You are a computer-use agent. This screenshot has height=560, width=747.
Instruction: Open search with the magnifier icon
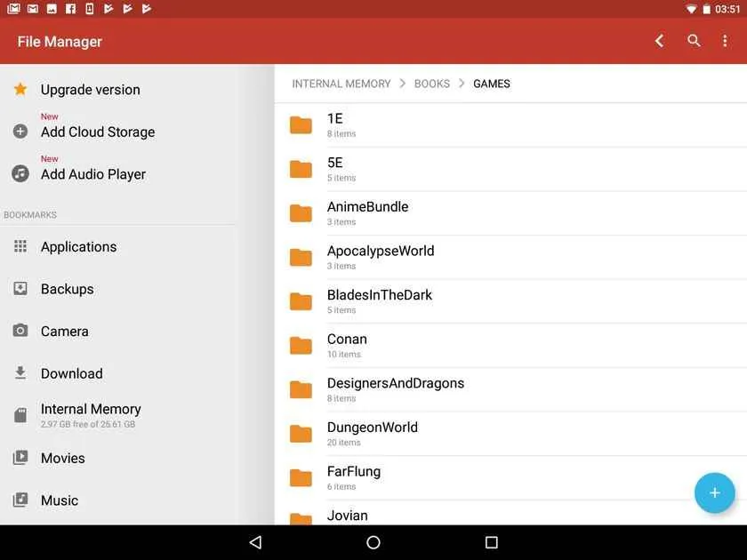[694, 41]
